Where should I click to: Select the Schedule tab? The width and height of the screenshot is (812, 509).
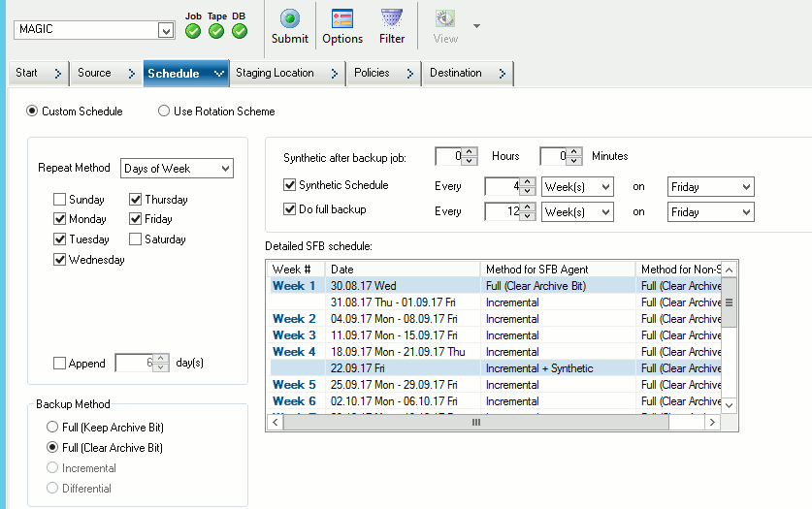185,74
